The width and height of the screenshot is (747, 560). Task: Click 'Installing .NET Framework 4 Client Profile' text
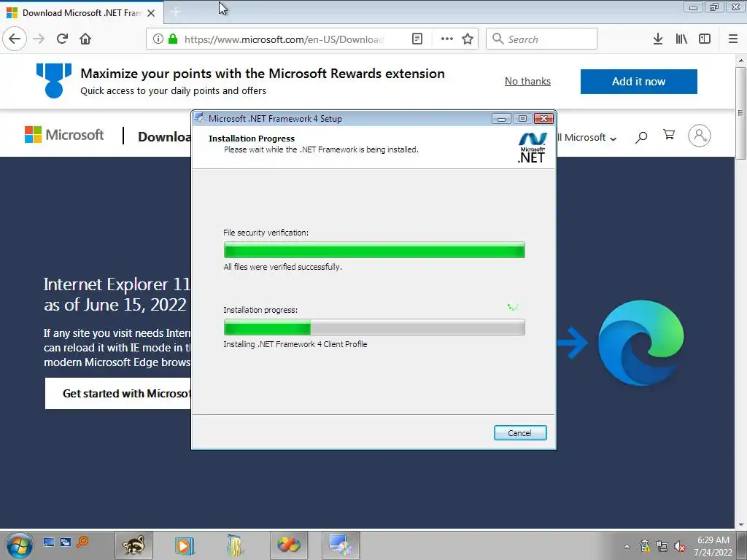[x=295, y=344]
